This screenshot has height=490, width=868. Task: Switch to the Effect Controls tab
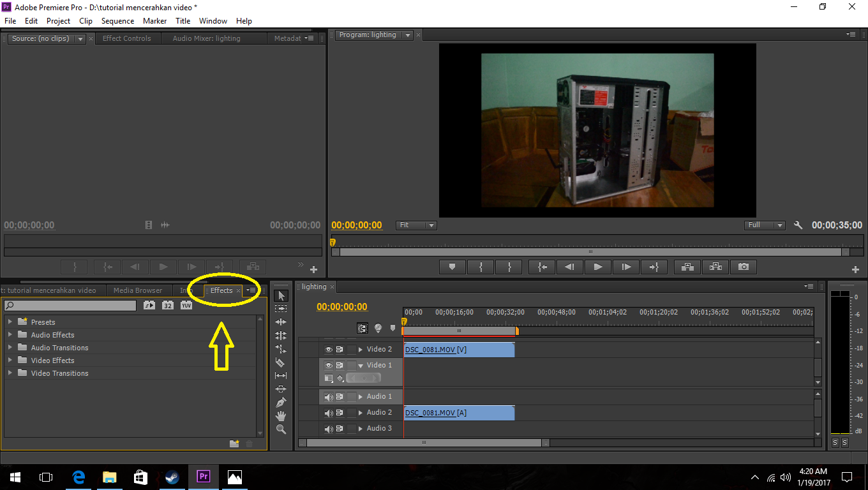(x=127, y=38)
